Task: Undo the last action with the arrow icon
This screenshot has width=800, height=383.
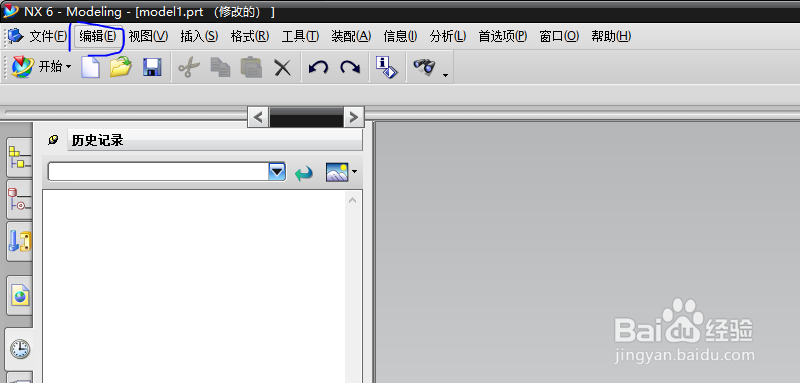Action: tap(318, 67)
